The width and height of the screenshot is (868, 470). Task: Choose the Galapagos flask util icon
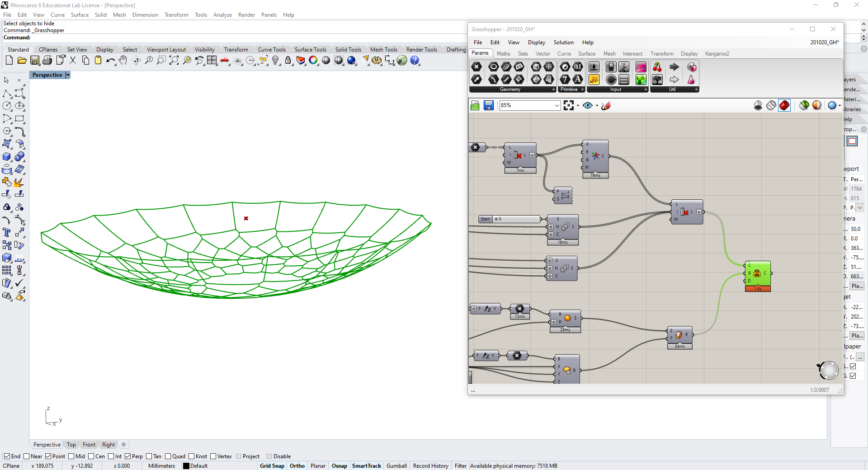coord(691,80)
